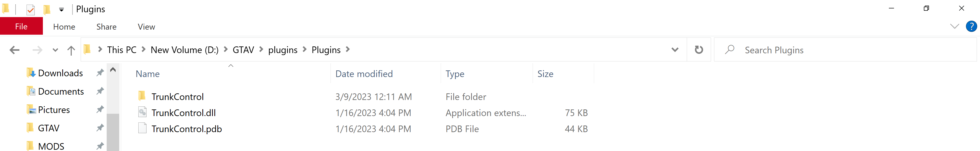Viewport: 980px width, 151px height.
Task: Select the TrunkControl.pdb file icon
Action: [x=142, y=129]
